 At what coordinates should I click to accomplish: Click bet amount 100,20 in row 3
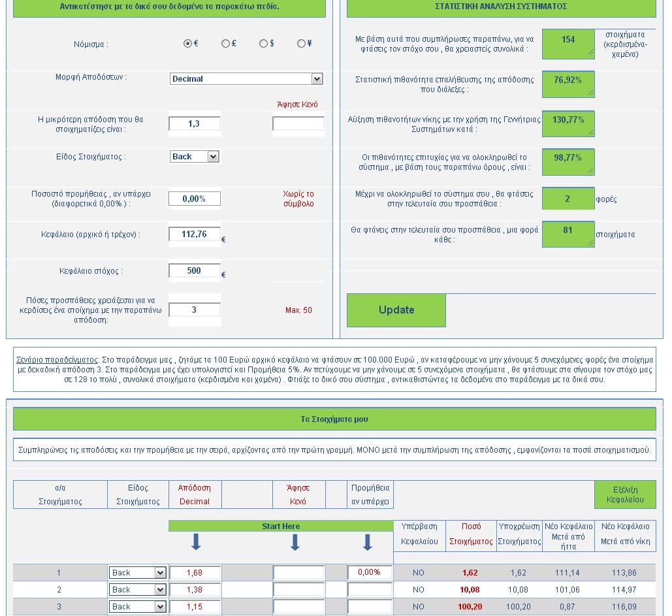coord(470,607)
